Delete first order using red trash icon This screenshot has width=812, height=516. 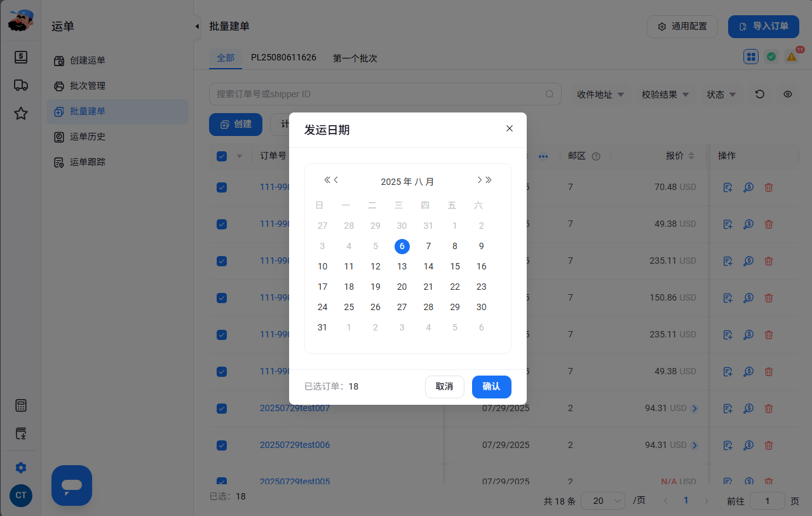click(x=769, y=187)
